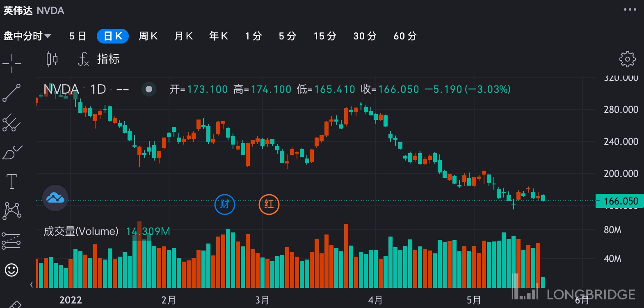This screenshot has height=308, width=644.
Task: Click the 低=165.410 low price value
Action: (x=326, y=89)
